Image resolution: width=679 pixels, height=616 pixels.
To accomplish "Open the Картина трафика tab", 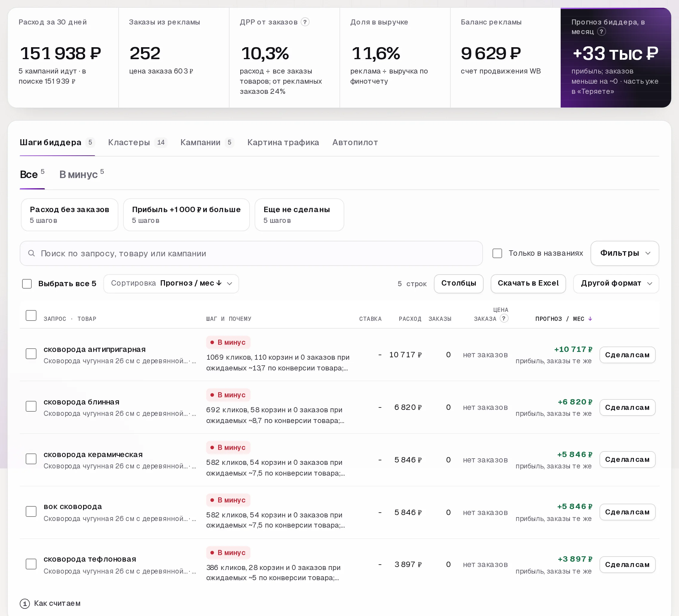I will coord(283,142).
